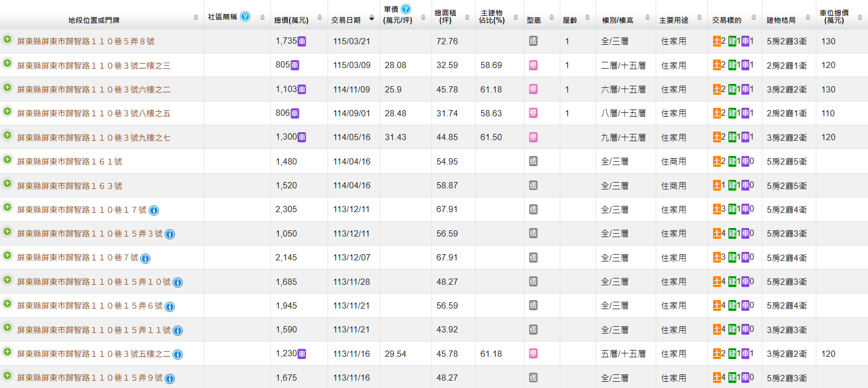Click info icon next to 110巷3號五樓之二
868x388 pixels.
[x=178, y=355]
